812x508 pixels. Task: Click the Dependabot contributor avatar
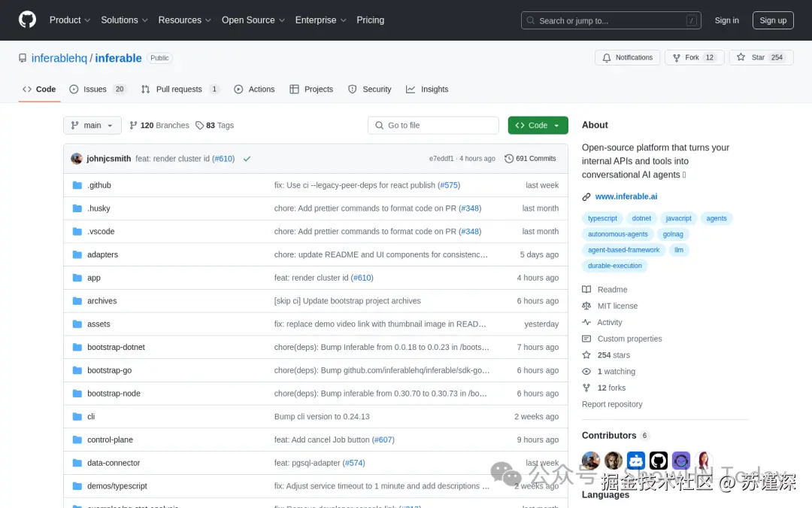(636, 461)
